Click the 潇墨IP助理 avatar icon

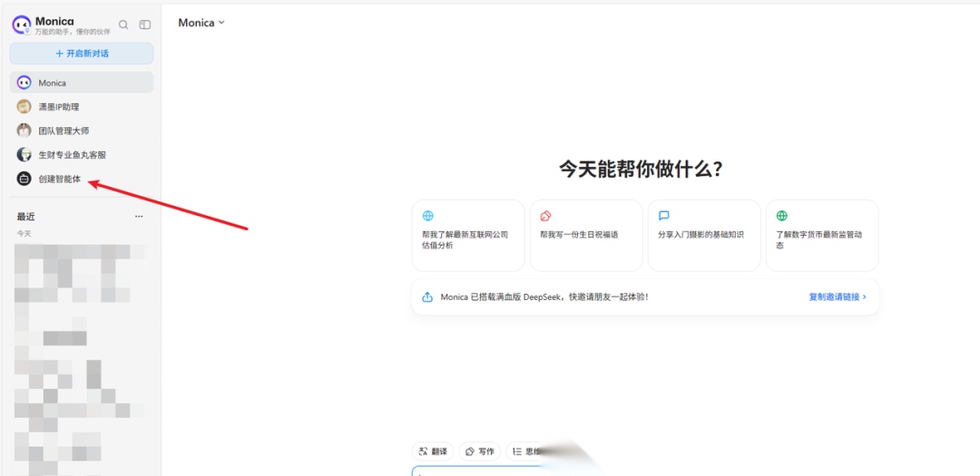(x=24, y=107)
